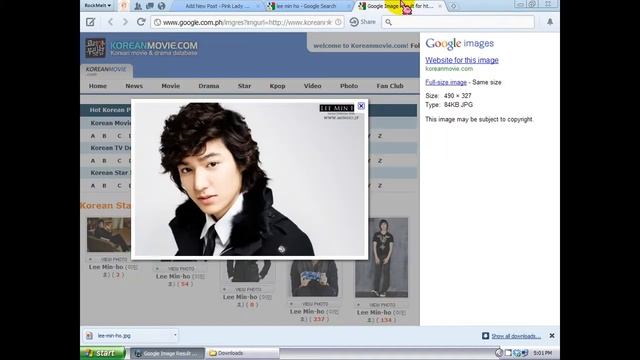Image resolution: width=640 pixels, height=360 pixels.
Task: Open Website for this image link
Action: [462, 60]
